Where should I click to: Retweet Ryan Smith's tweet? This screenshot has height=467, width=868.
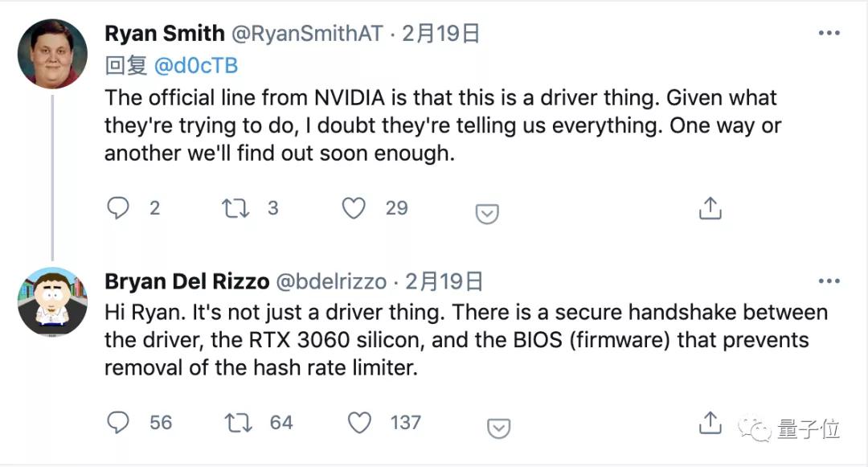coord(236,208)
